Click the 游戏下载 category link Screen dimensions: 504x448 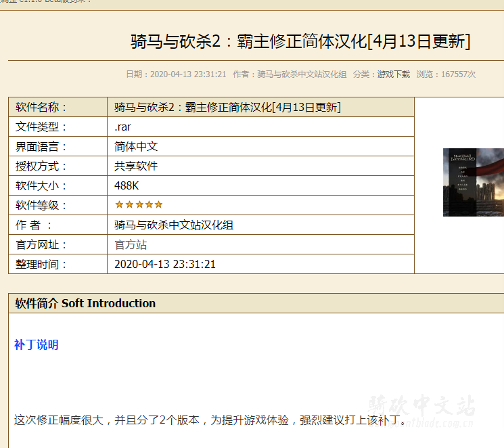394,74
